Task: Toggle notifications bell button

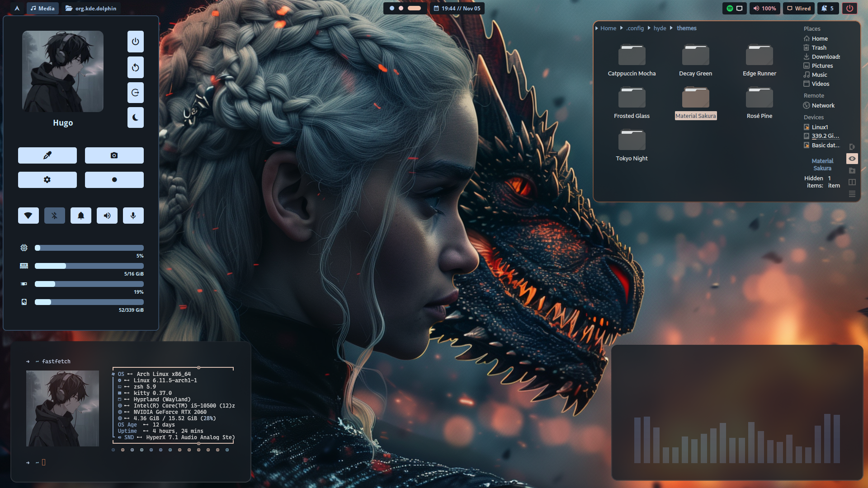Action: [81, 216]
